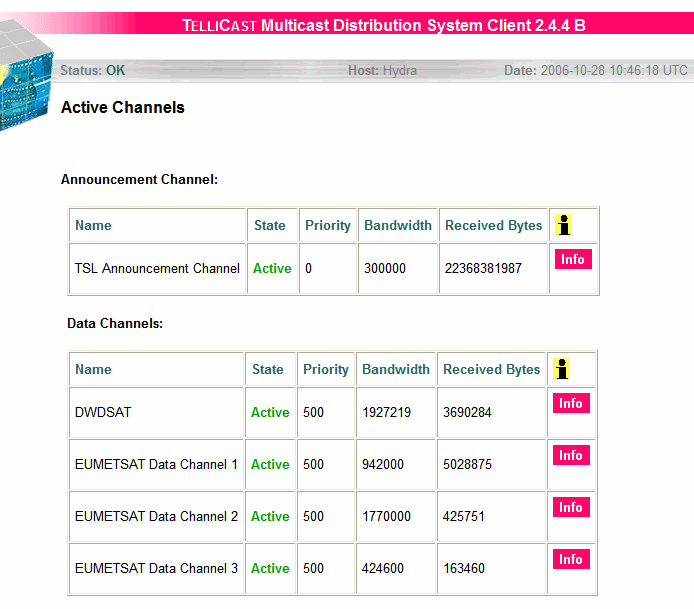Click priority 500 in EUMETSAT Data Channel 3 row

coord(313,568)
